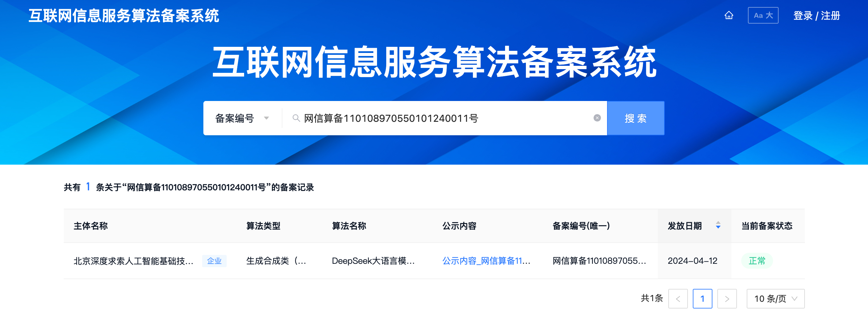This screenshot has height=325, width=868.
Task: Select the DeepSeek大语言模 algorithm name cell
Action: click(373, 261)
